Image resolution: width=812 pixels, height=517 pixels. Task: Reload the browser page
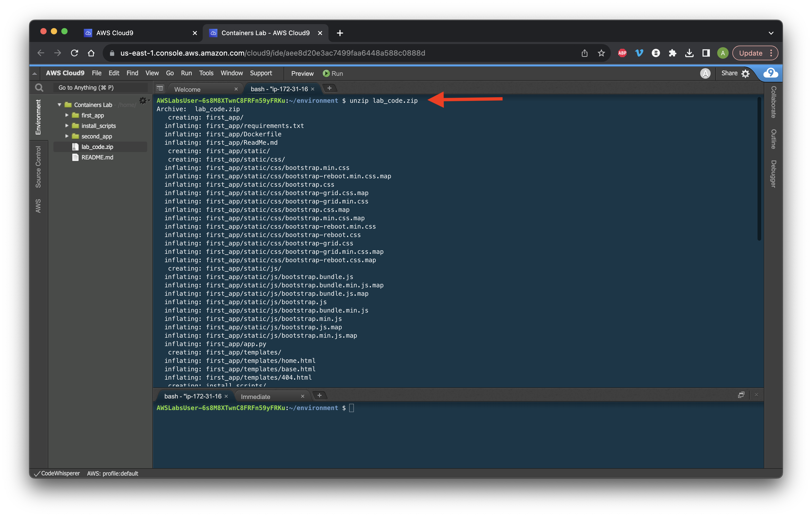(x=75, y=53)
